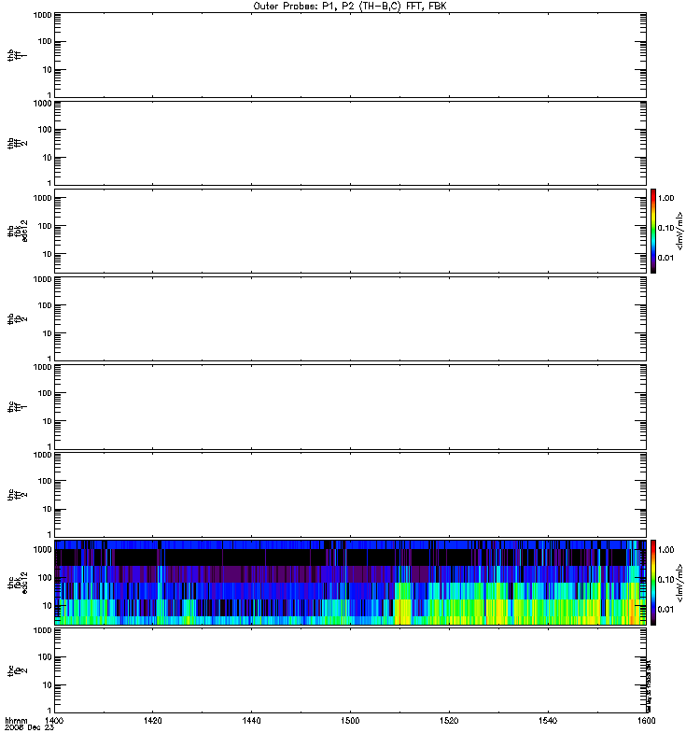This screenshot has width=700, height=747.
Task: Select the '1.00' label on the thc colorbar
Action: point(665,549)
